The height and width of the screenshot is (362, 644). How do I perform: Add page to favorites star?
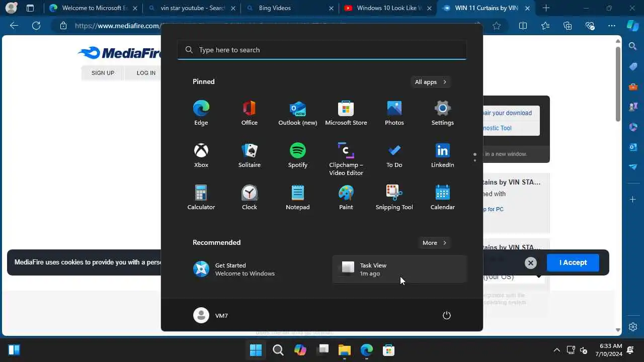tap(497, 26)
